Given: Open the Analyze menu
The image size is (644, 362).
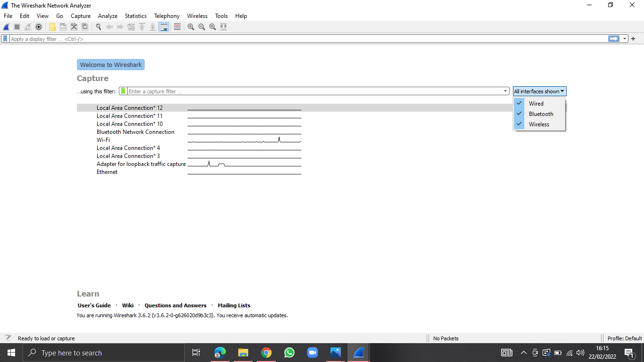Looking at the screenshot, I should click(x=107, y=16).
